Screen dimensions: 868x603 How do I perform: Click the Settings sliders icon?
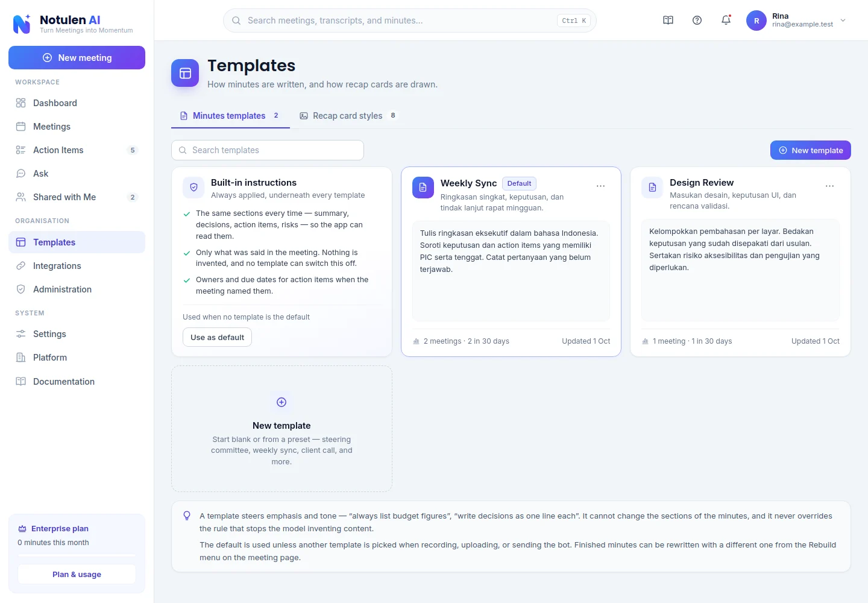click(x=20, y=334)
